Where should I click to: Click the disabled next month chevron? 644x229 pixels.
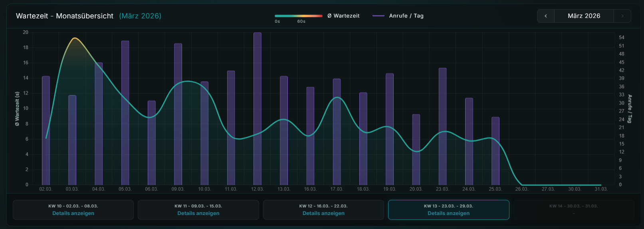(x=622, y=16)
